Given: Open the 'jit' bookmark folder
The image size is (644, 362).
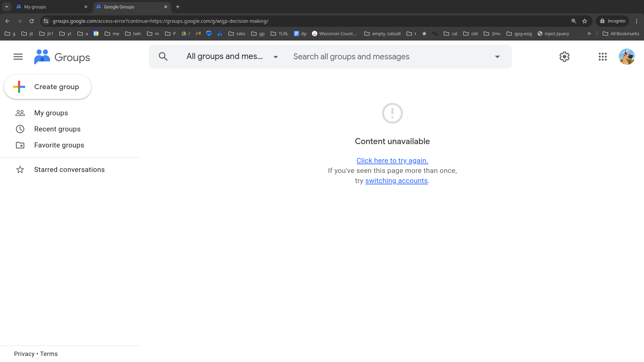Looking at the screenshot, I should click(x=27, y=34).
